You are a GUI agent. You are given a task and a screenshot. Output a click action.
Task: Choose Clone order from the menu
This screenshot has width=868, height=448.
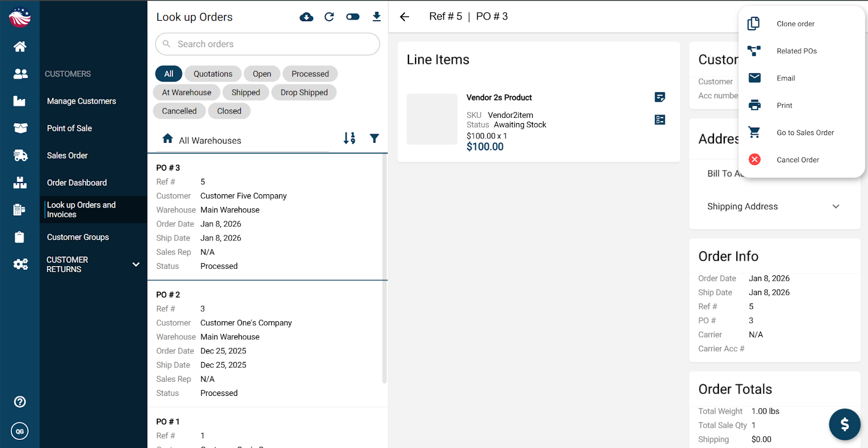tap(801, 24)
